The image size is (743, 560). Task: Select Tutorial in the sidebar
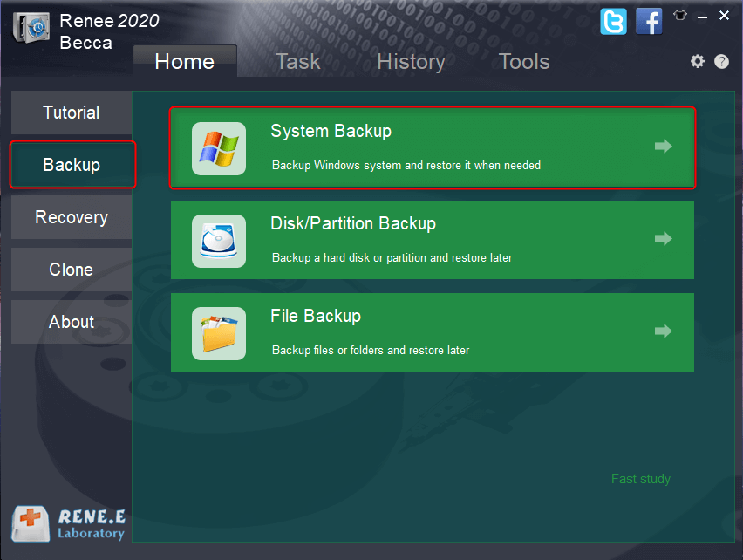72,113
